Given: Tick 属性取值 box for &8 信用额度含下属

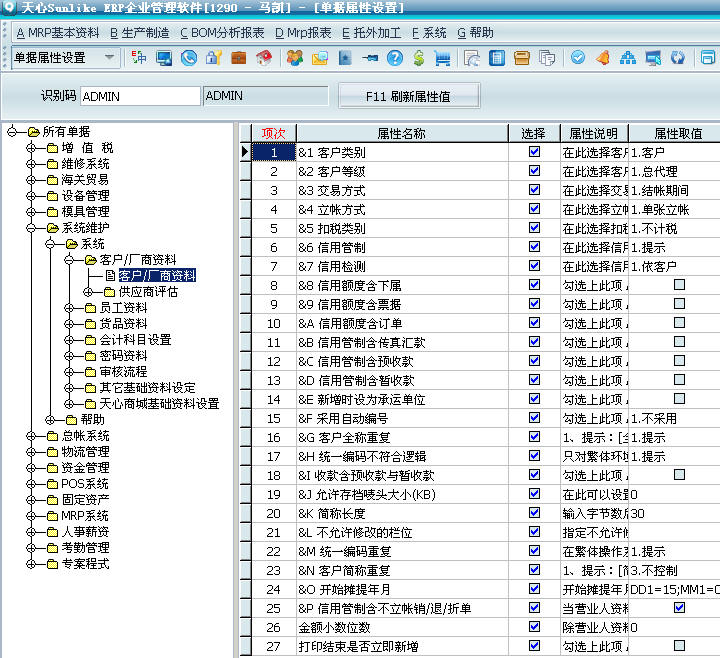Looking at the screenshot, I should pyautogui.click(x=679, y=285).
